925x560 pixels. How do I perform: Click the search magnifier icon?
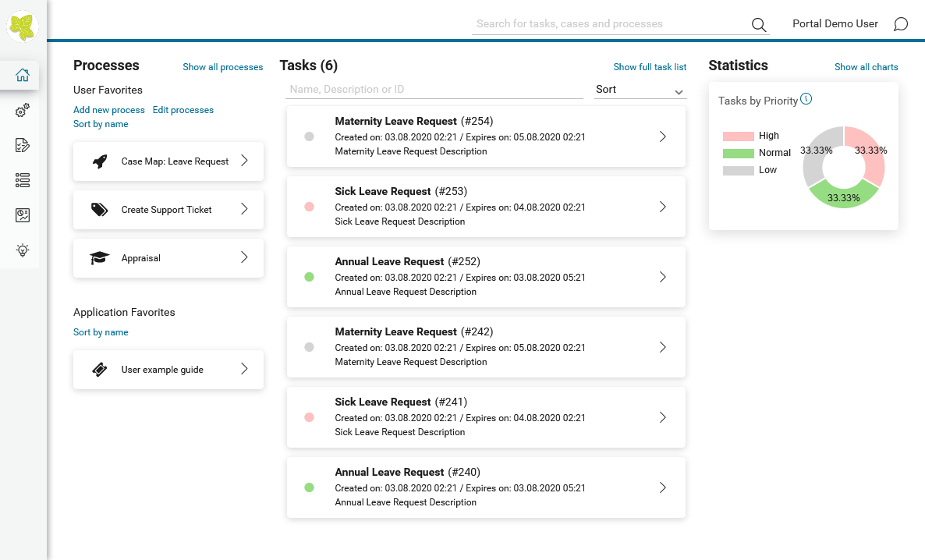tap(759, 24)
